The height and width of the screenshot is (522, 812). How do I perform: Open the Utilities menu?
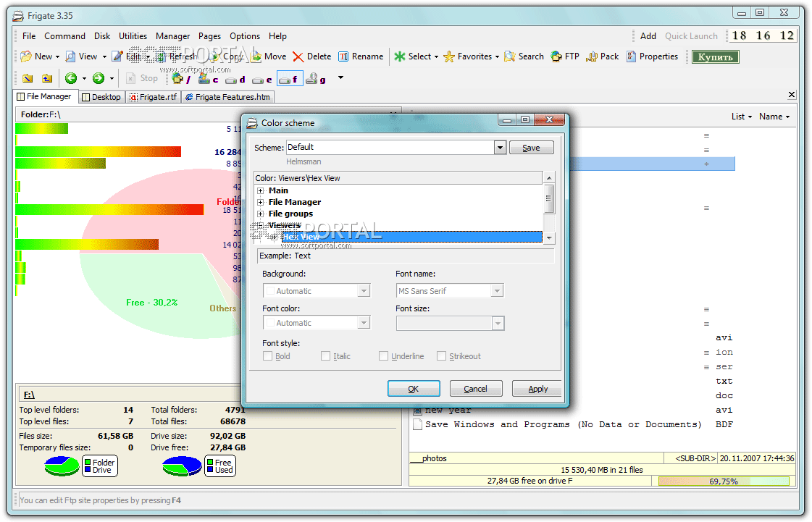(133, 36)
